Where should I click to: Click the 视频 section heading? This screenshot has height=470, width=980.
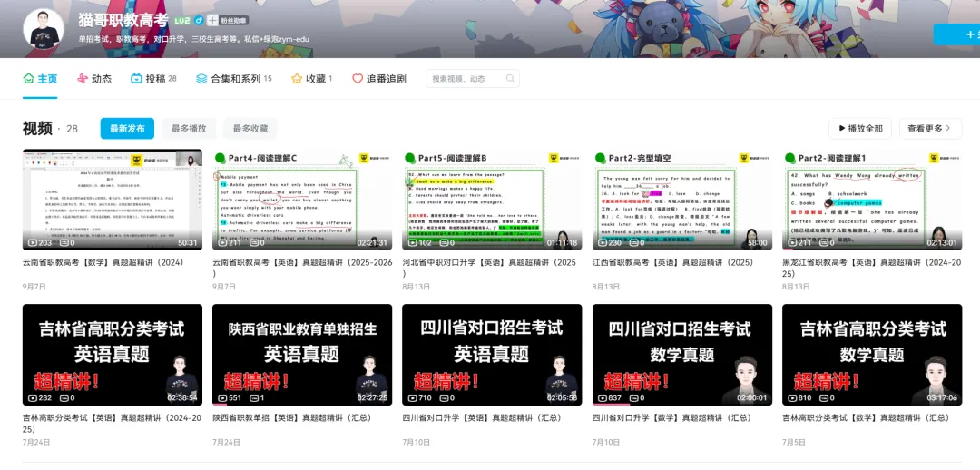click(37, 129)
